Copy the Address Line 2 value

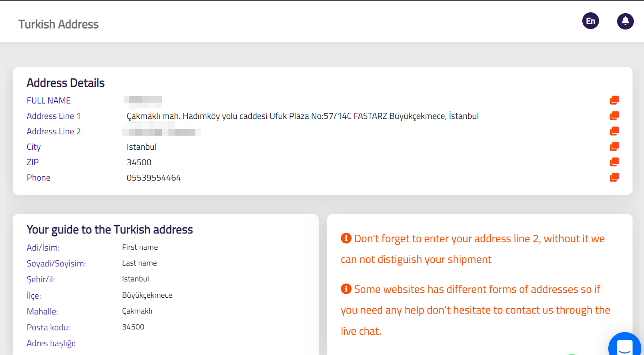coord(614,131)
